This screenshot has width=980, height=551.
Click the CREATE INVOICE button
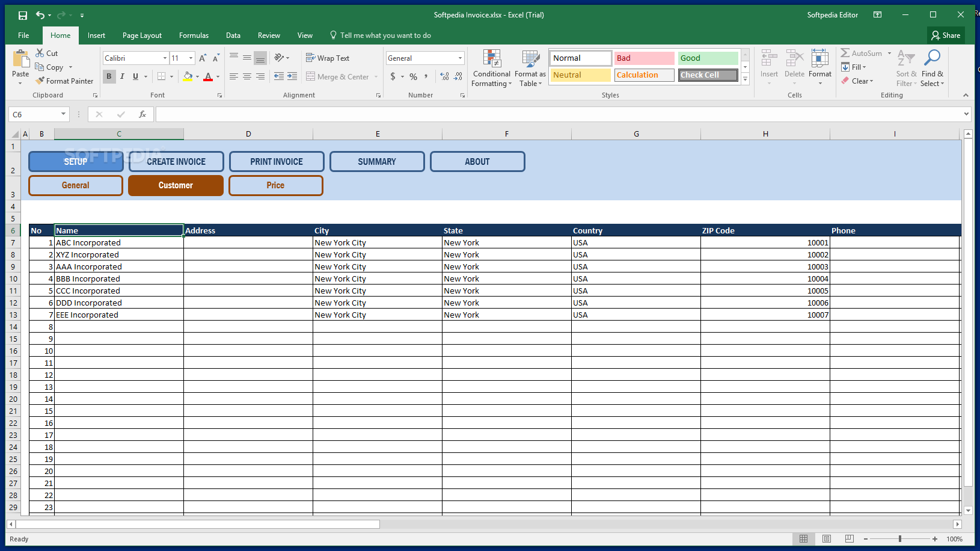point(176,161)
